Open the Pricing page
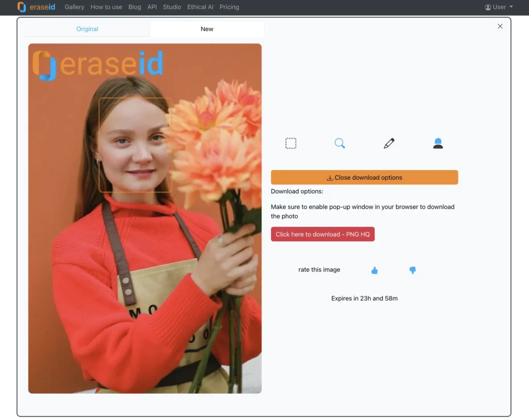 [229, 7]
